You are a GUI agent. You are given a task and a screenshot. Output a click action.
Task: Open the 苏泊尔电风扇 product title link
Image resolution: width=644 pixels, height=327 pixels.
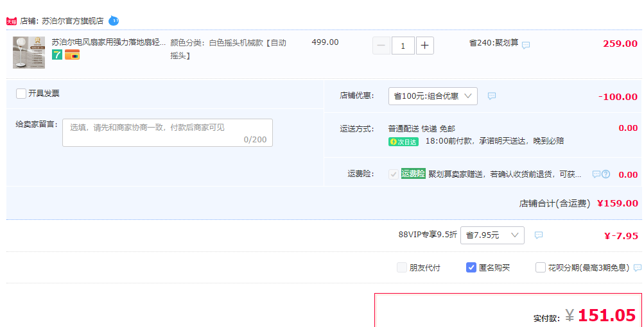pos(109,42)
